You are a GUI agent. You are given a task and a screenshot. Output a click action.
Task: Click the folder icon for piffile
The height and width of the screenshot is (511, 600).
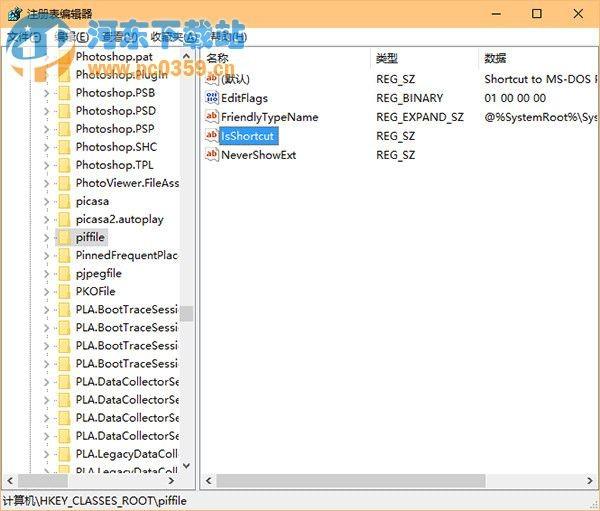64,237
